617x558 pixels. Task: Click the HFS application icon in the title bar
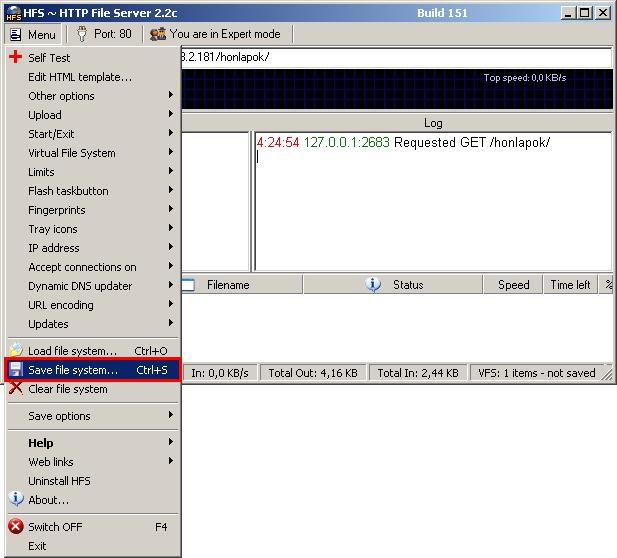point(13,13)
